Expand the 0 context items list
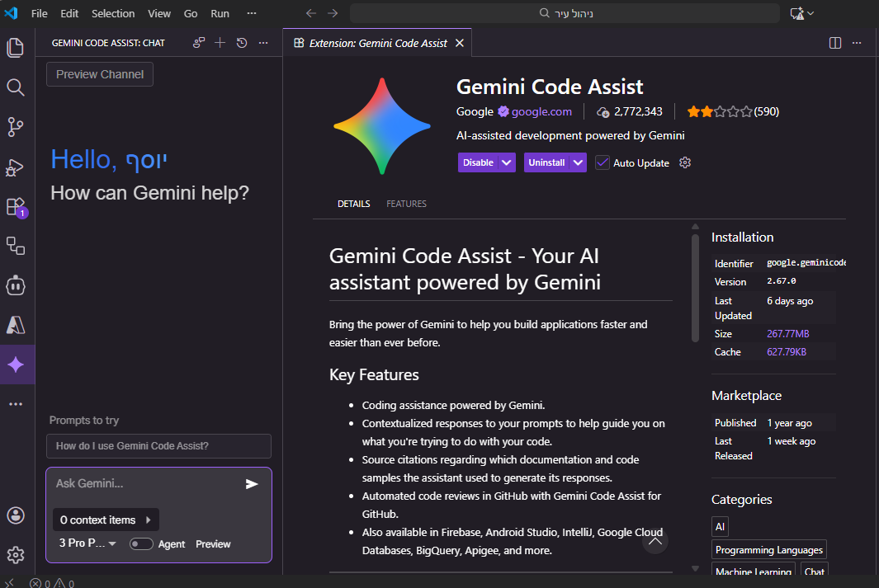 click(x=106, y=520)
